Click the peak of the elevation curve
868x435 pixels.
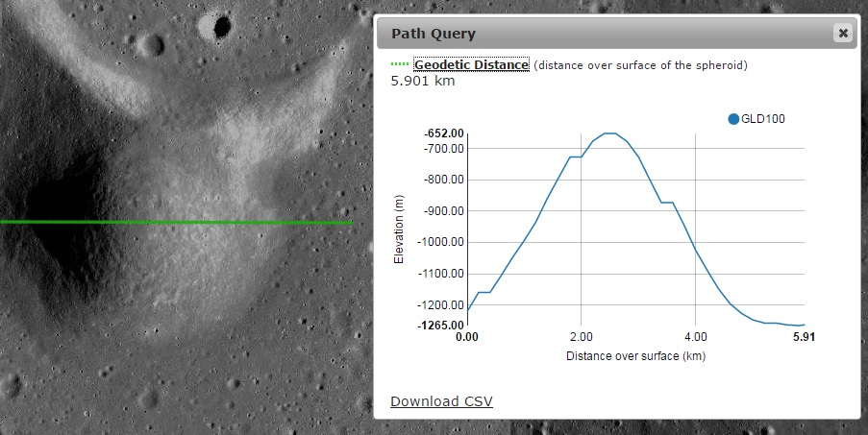[x=608, y=133]
